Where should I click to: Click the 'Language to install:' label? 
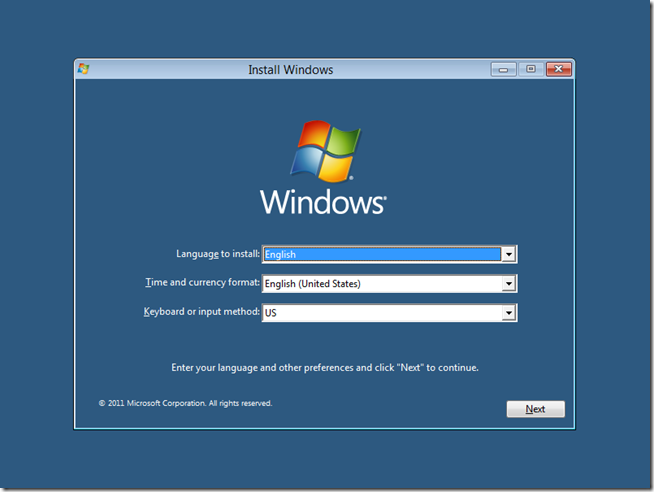tap(218, 254)
